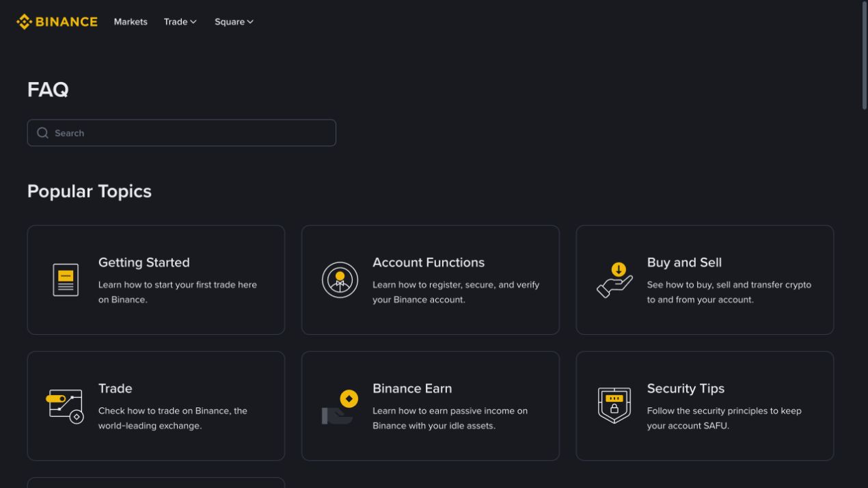868x488 pixels.
Task: Click the FAQ page heading
Action: coord(48,90)
